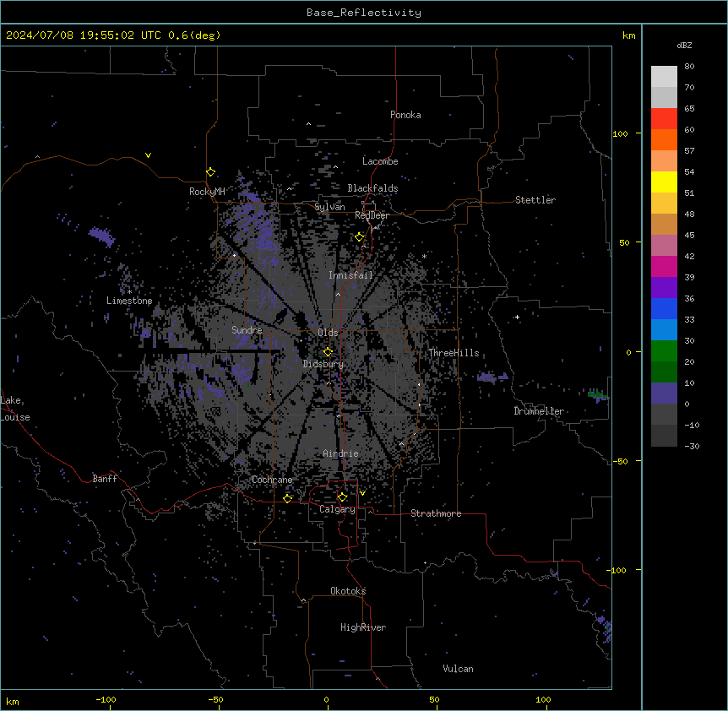The image size is (728, 711).
Task: Select the yellow diamond marker just below RedDeer label
Action: (360, 237)
